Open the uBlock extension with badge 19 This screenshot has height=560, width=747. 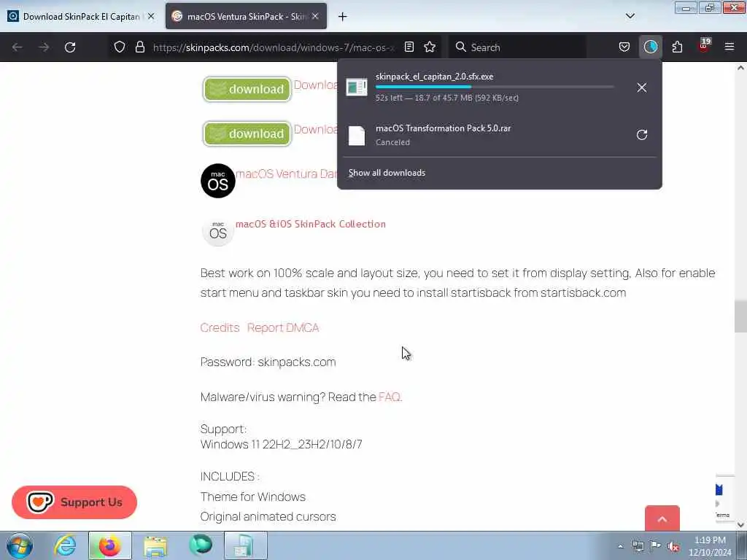pos(704,46)
